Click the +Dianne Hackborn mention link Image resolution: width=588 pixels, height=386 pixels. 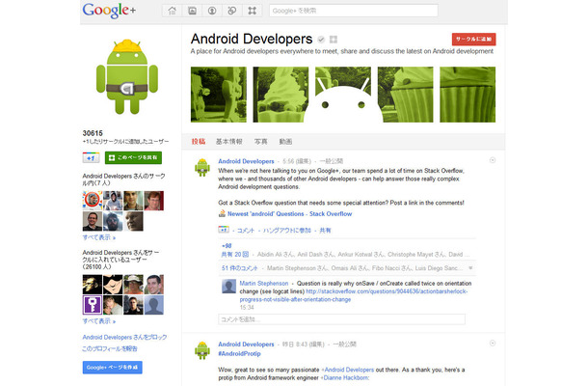[x=344, y=377]
